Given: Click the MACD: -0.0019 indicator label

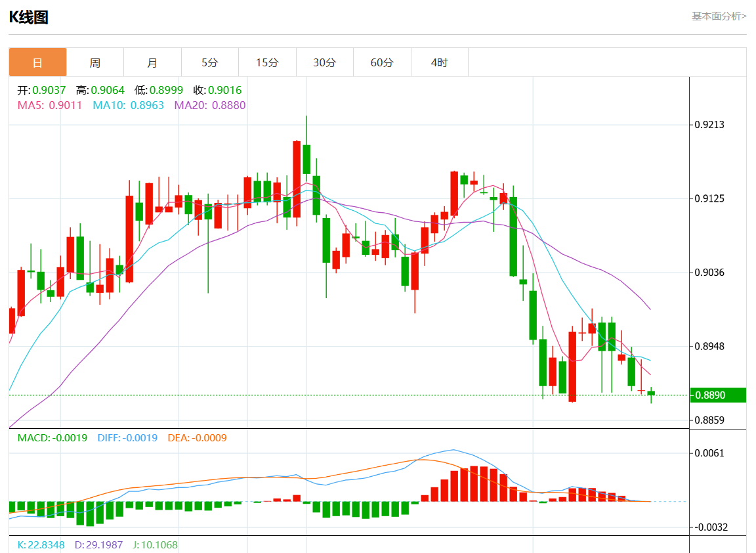Looking at the screenshot, I should 52,438.
